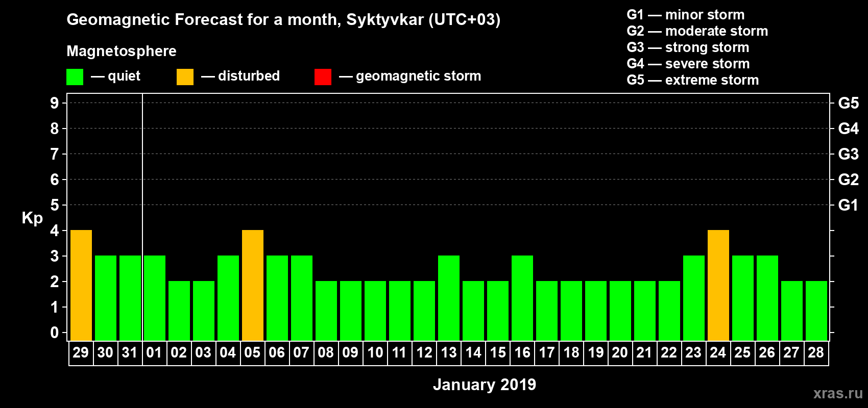This screenshot has width=868, height=408.
Task: Click the green bar for day 23
Action: 694,298
